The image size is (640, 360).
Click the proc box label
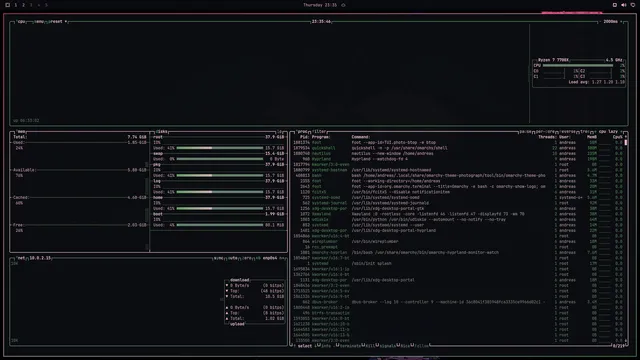tap(302, 132)
